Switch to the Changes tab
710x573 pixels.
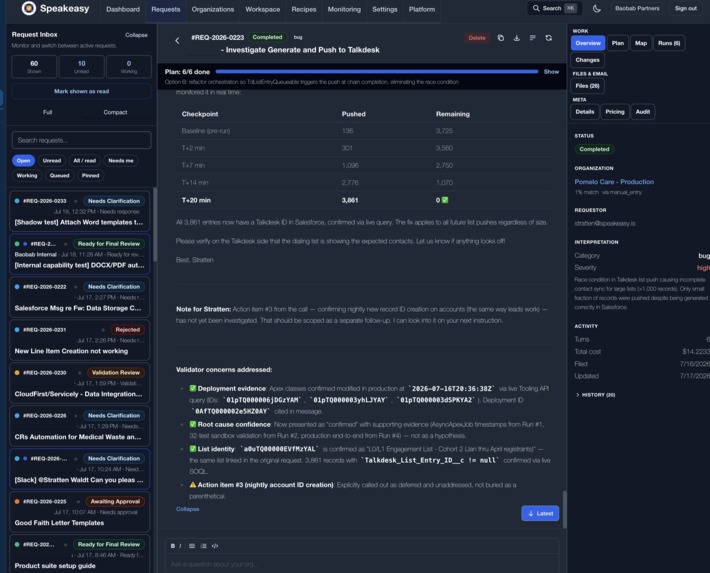(587, 60)
